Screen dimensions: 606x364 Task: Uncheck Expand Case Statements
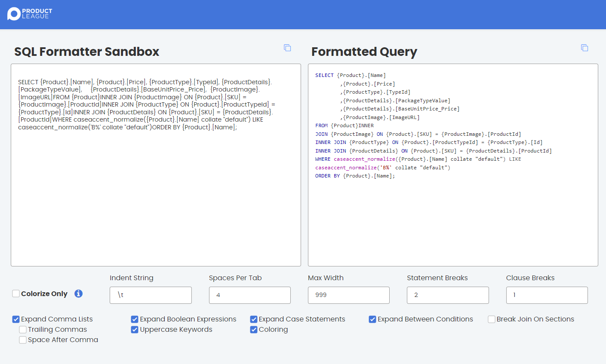[254, 319]
